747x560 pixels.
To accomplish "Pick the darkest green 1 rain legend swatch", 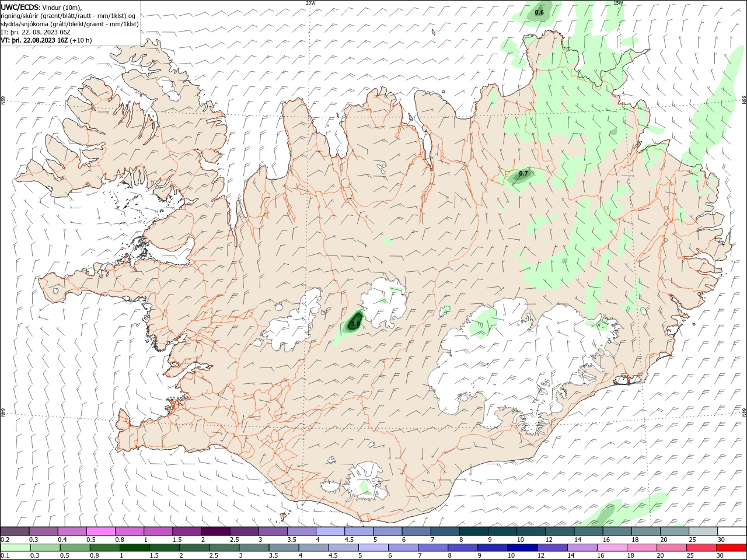I will 134,548.
